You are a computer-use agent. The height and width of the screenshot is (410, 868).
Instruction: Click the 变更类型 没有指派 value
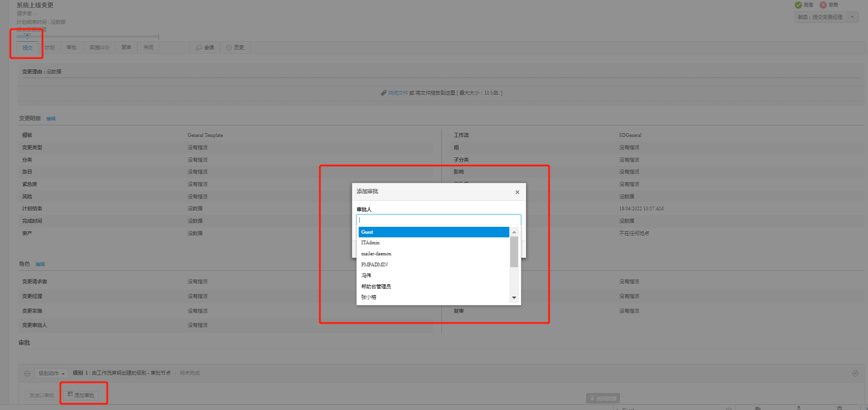point(197,148)
